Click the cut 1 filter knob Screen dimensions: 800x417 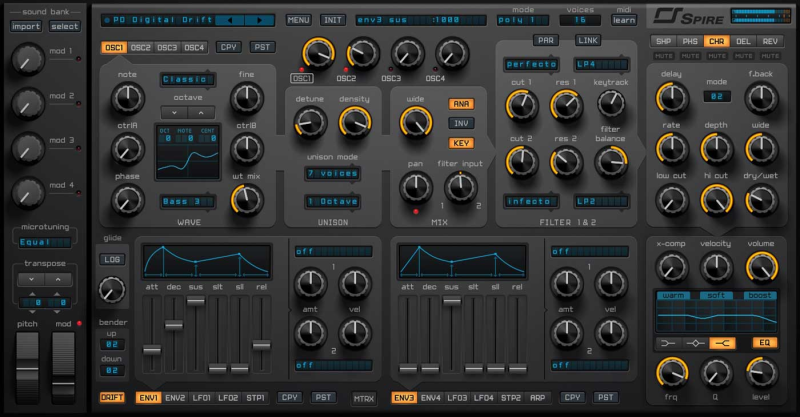click(x=521, y=106)
